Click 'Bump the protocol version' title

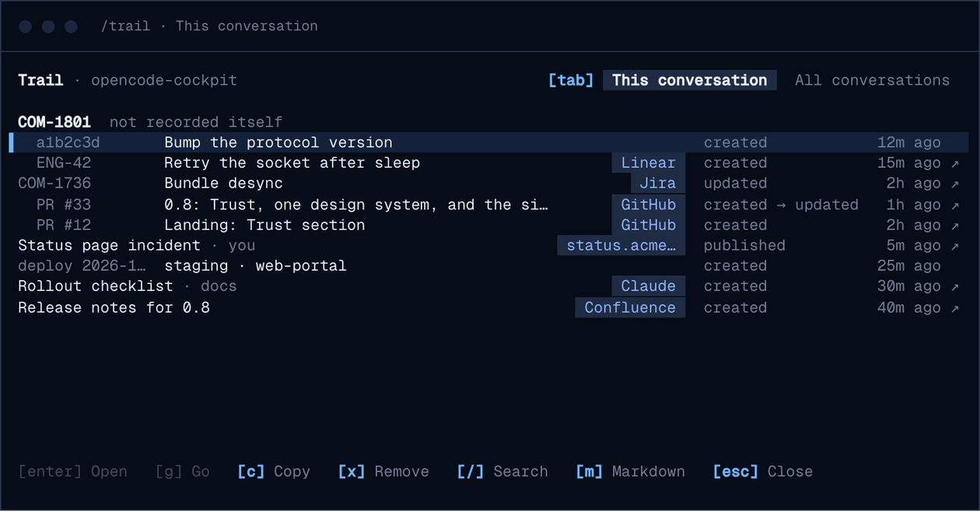pyautogui.click(x=278, y=143)
